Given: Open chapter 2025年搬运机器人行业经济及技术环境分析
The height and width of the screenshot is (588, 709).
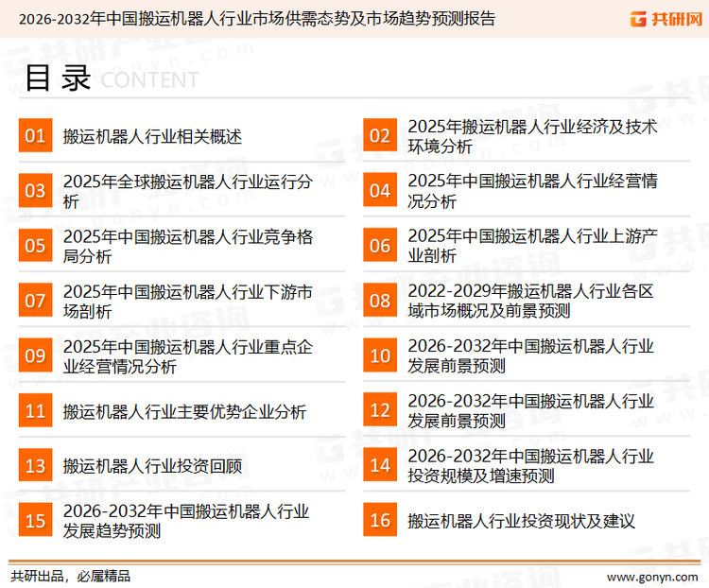Looking at the screenshot, I should pyautogui.click(x=532, y=136).
